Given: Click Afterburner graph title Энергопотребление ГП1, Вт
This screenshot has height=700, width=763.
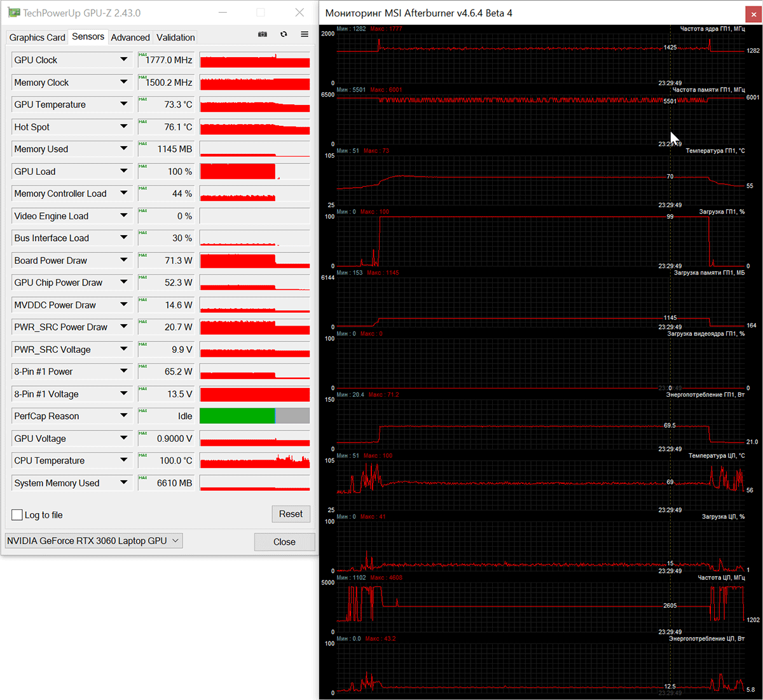Looking at the screenshot, I should point(705,395).
